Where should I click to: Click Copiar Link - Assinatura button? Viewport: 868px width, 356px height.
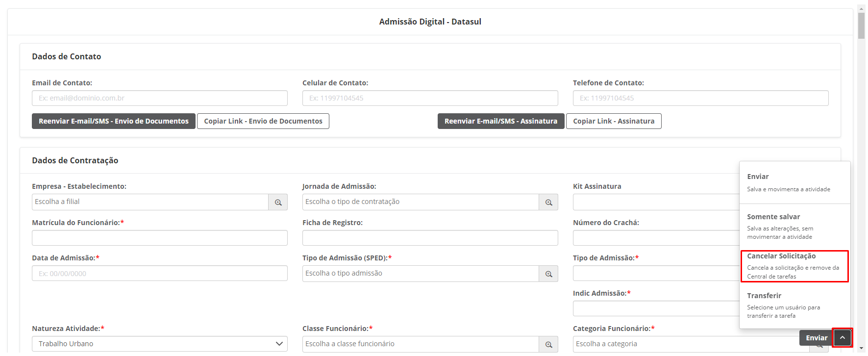pyautogui.click(x=614, y=121)
